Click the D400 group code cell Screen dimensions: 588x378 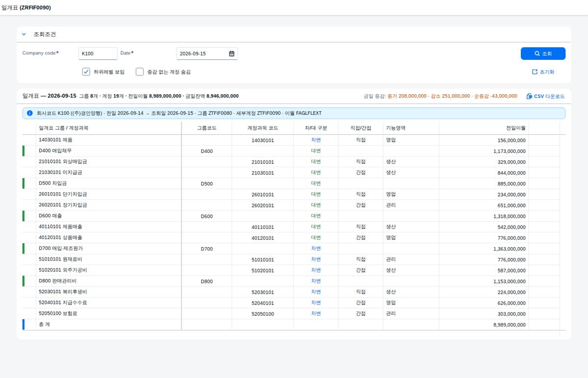(x=206, y=151)
